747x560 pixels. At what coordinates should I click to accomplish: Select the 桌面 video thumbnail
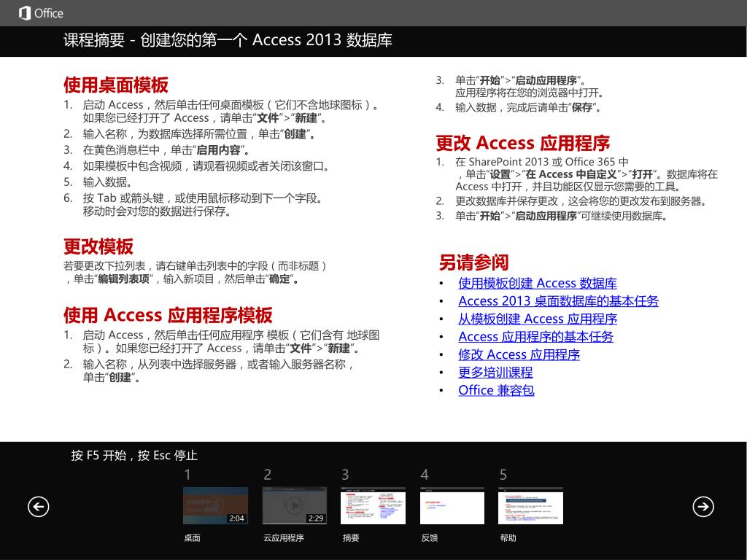(x=215, y=506)
